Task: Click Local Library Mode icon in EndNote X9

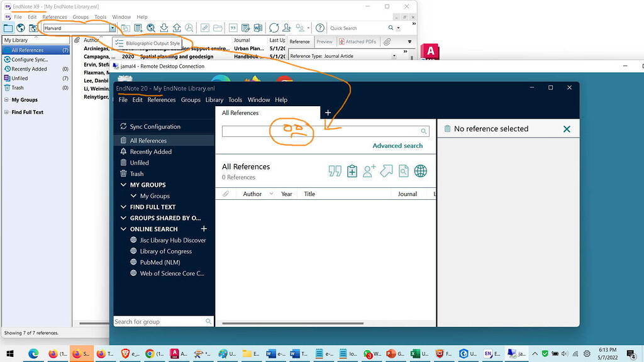Action: click(x=8, y=28)
